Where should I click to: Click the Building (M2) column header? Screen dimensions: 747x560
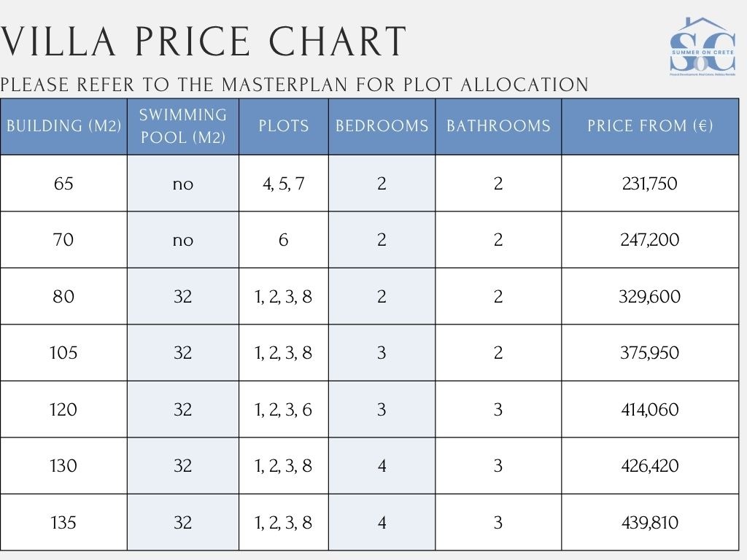tap(63, 125)
